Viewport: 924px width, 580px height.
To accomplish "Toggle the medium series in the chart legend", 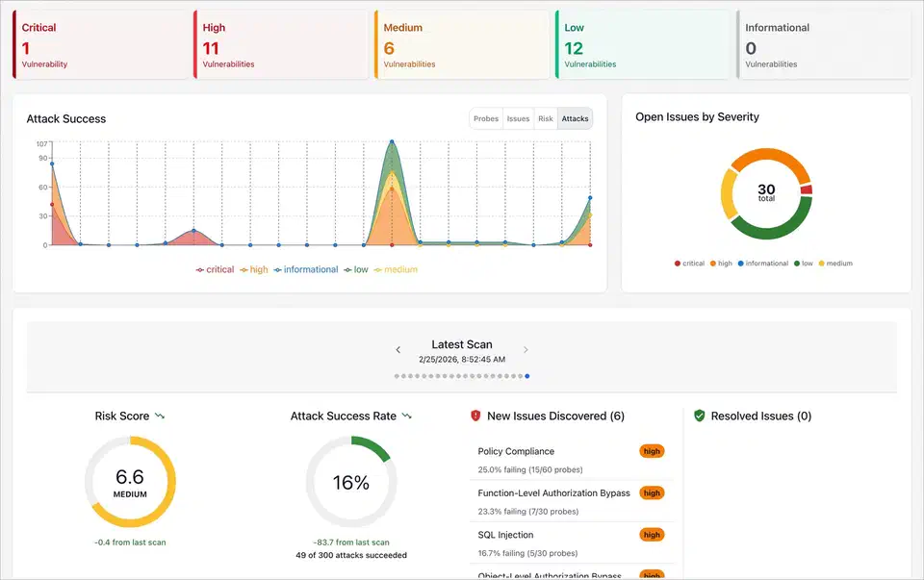I will (397, 269).
